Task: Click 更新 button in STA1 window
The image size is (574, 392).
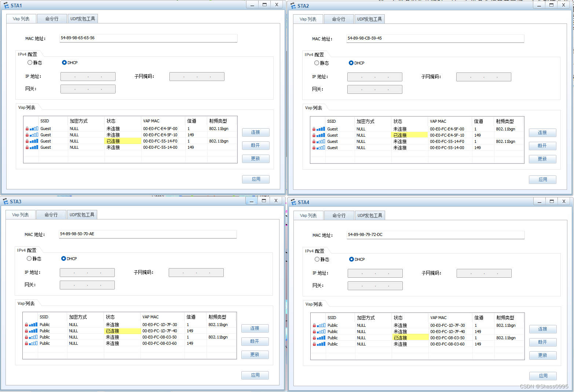Action: (256, 159)
